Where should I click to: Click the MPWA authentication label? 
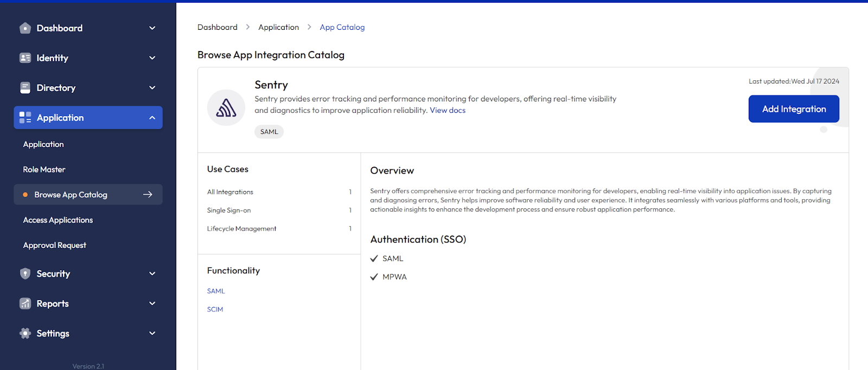tap(394, 277)
